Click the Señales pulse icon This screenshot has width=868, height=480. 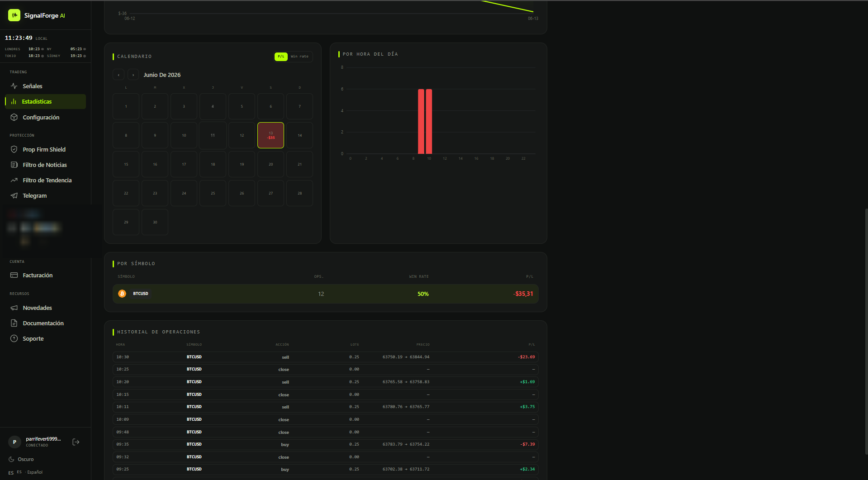coord(14,86)
